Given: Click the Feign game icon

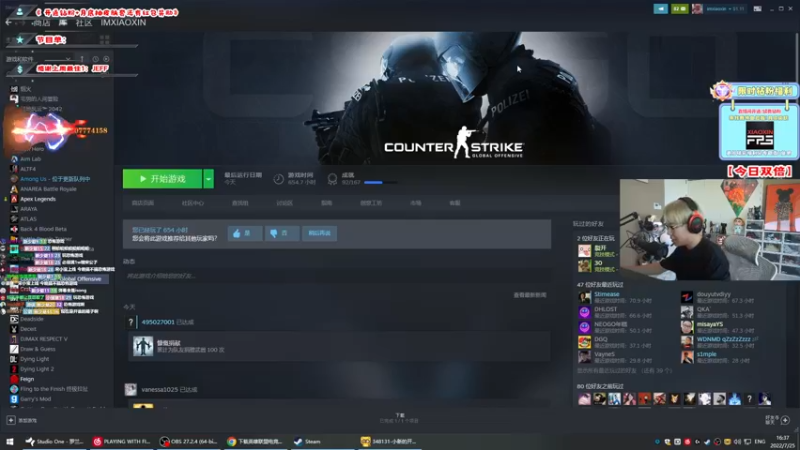Looking at the screenshot, I should 14,379.
